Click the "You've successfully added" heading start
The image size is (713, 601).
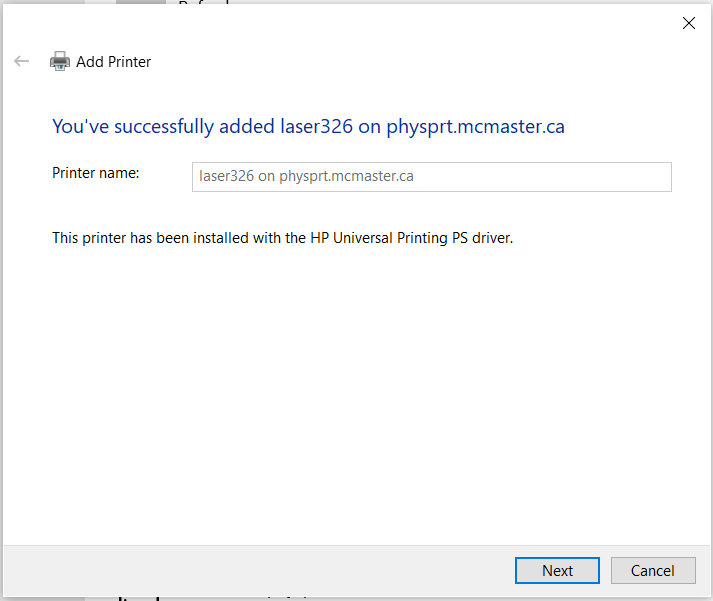click(x=110, y=127)
